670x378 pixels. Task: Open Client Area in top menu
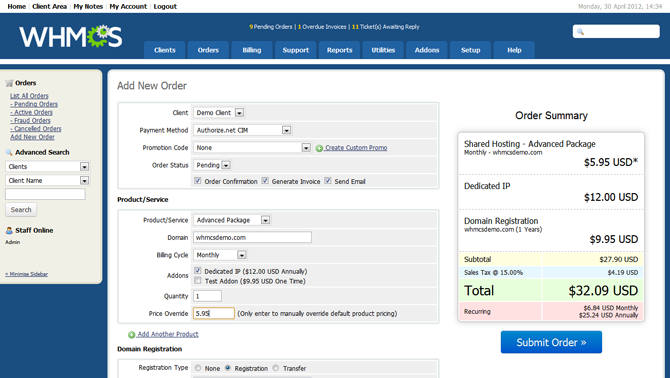[x=50, y=6]
